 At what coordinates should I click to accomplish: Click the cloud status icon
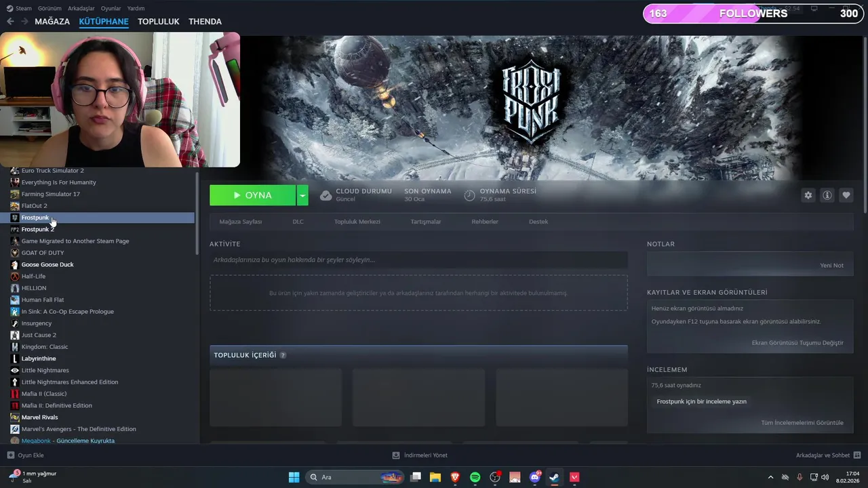pyautogui.click(x=325, y=195)
